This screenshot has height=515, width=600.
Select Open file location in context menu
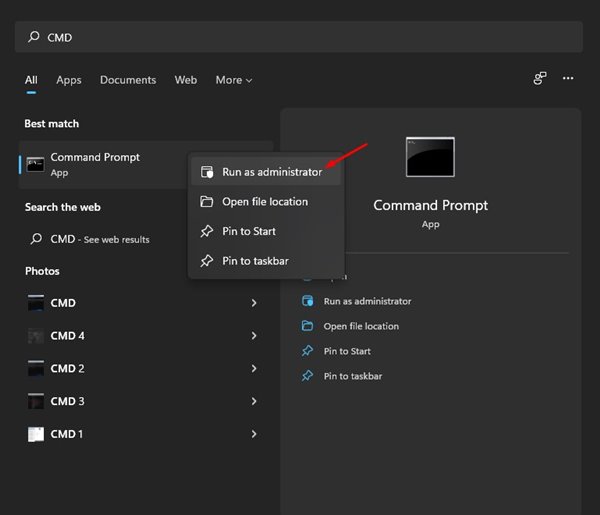click(x=264, y=202)
